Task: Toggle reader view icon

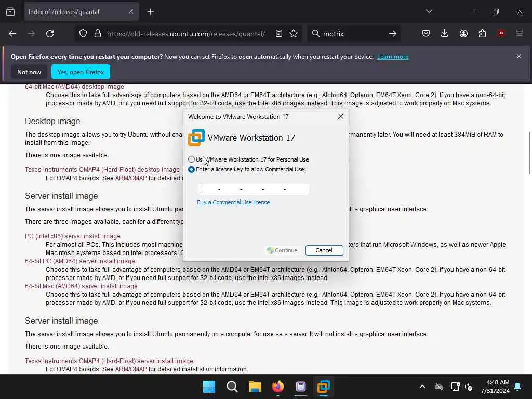Action: click(279, 34)
